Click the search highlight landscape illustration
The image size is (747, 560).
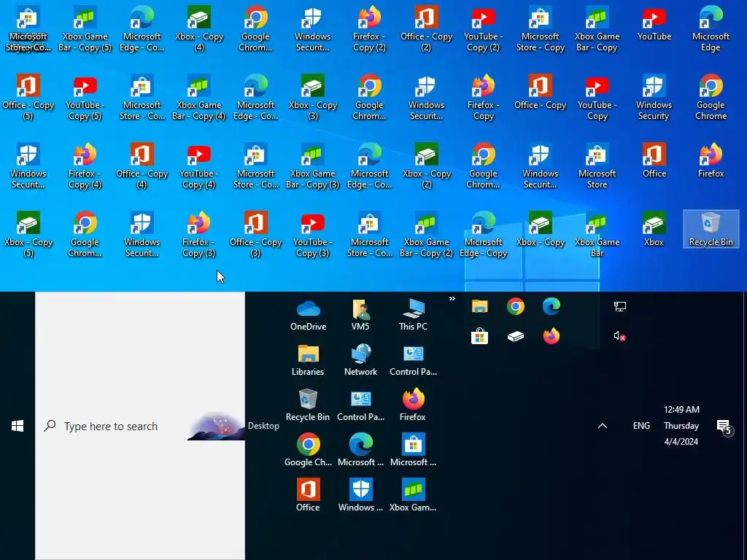tap(216, 426)
